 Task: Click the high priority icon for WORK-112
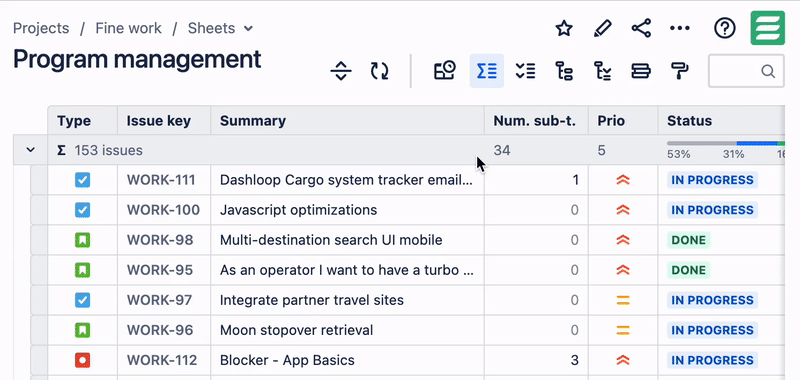click(623, 361)
